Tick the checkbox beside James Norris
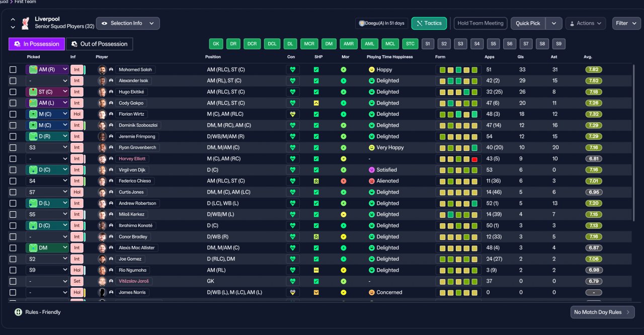This screenshot has height=335, width=644. [13, 292]
